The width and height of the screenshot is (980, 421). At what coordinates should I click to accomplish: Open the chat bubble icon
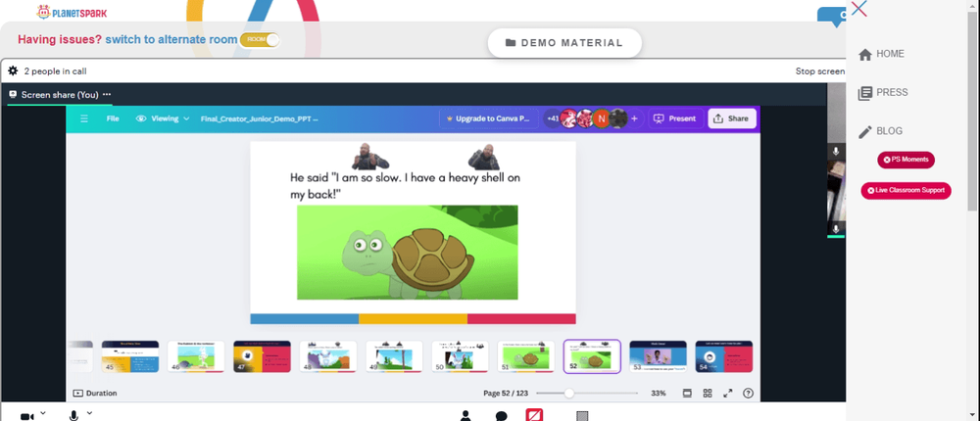coord(501,416)
